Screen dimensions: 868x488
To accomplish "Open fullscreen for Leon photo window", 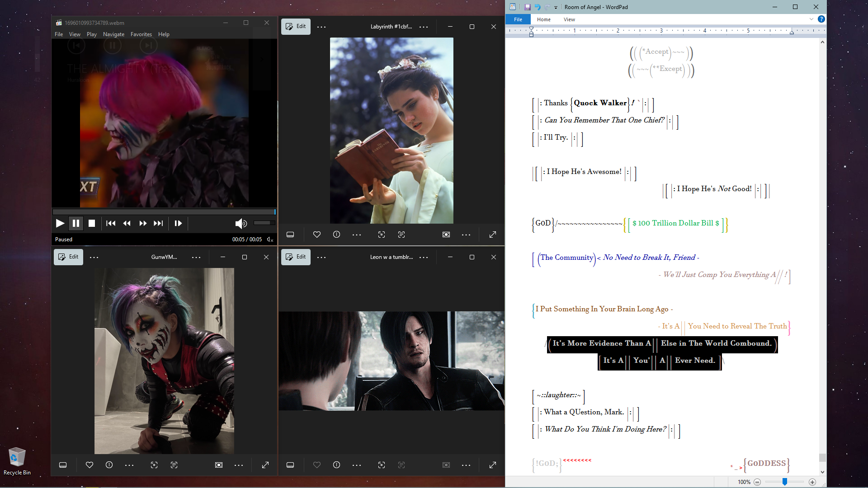I will coord(493,465).
